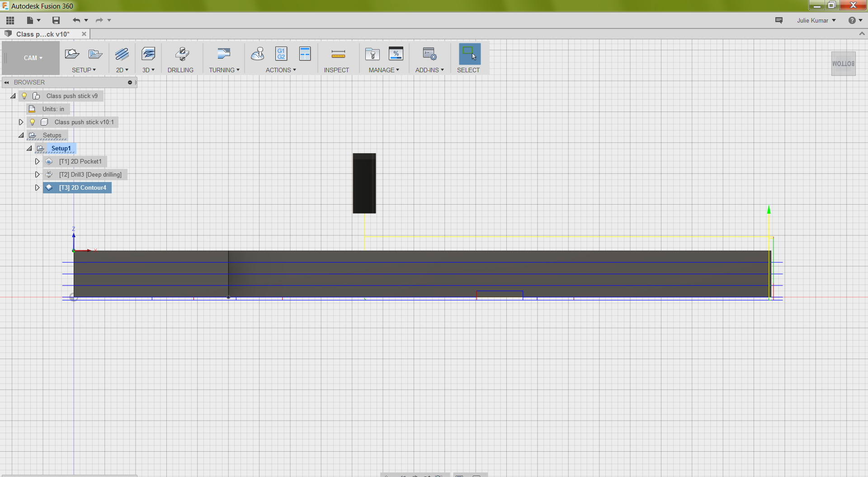Open the 2D operations dropdown
The height and width of the screenshot is (477, 868).
(122, 70)
